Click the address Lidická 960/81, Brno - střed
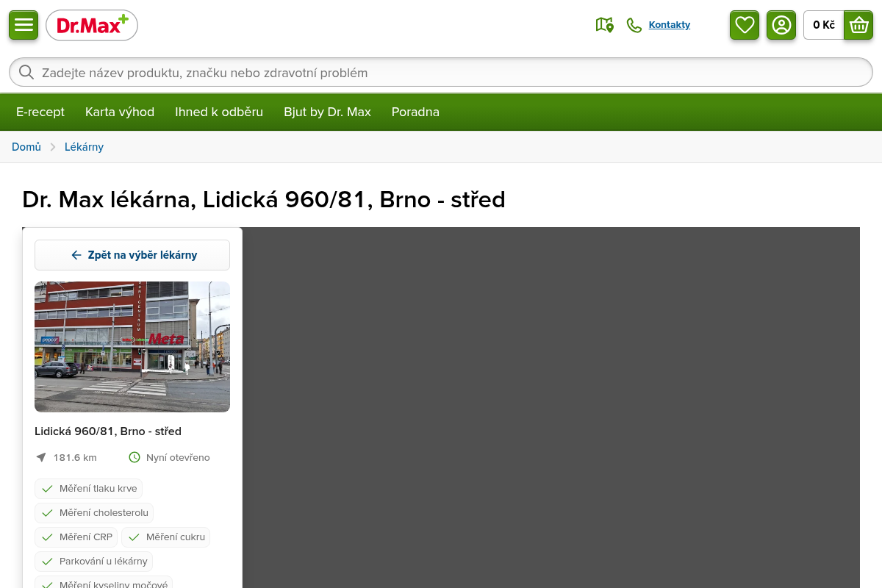This screenshot has height=588, width=882. pyautogui.click(x=108, y=431)
